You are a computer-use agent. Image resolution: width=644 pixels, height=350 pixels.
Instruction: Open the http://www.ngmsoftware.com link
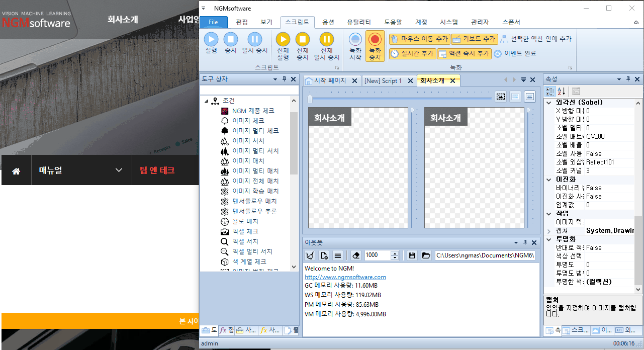(345, 277)
